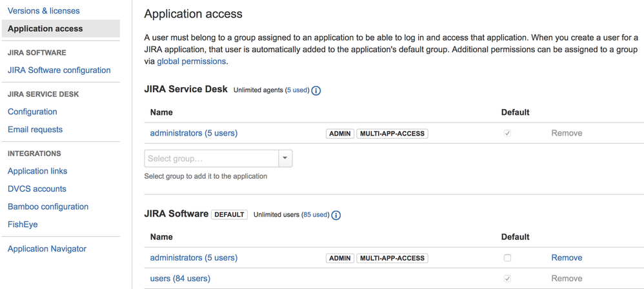The width and height of the screenshot is (644, 289).
Task: Open the 85 used users link
Action: point(316,215)
